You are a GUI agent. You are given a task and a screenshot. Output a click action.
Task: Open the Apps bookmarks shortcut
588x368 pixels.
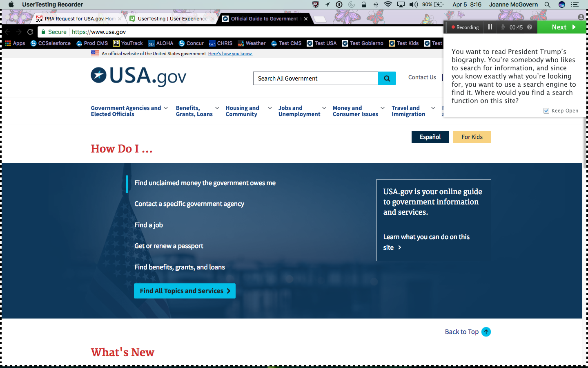pyautogui.click(x=15, y=43)
